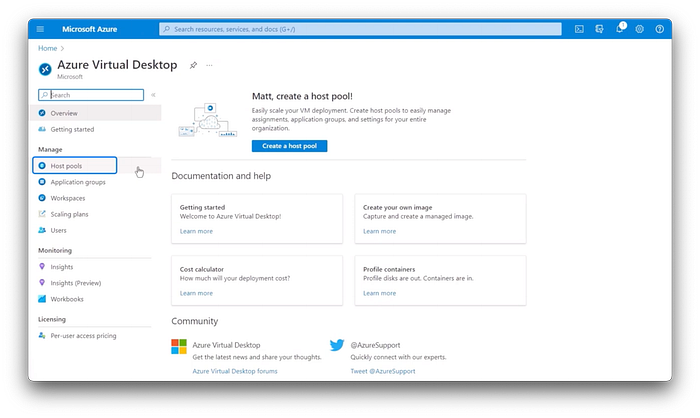Click the Users icon
The width and height of the screenshot is (700, 418).
(x=42, y=230)
